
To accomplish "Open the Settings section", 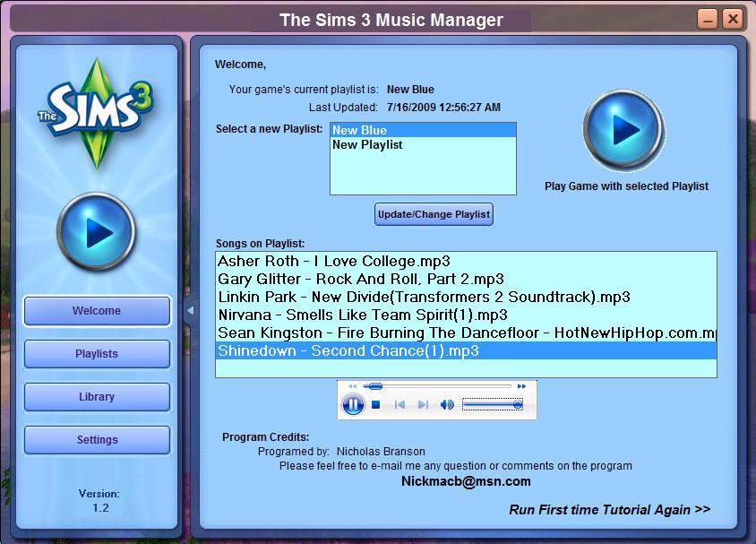I will click(x=97, y=440).
